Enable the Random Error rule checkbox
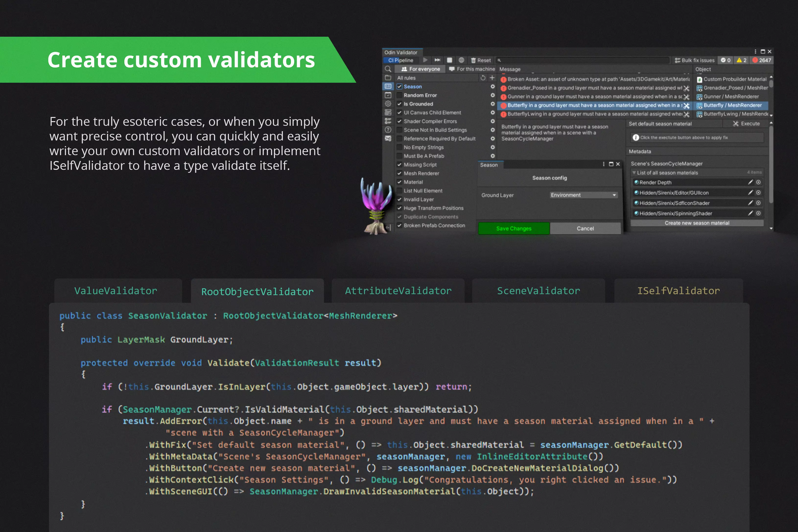 (399, 95)
